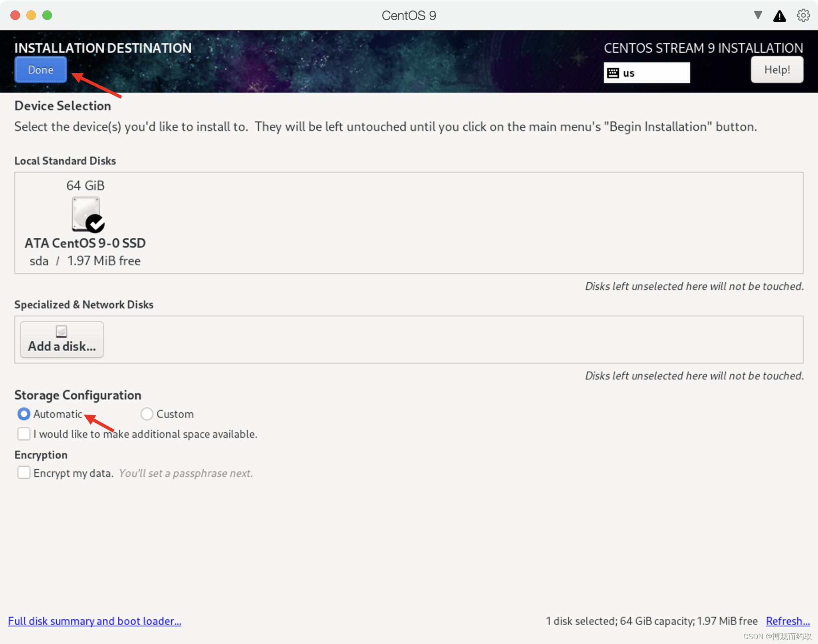Open the Help! button
The height and width of the screenshot is (644, 818).
[x=777, y=70]
